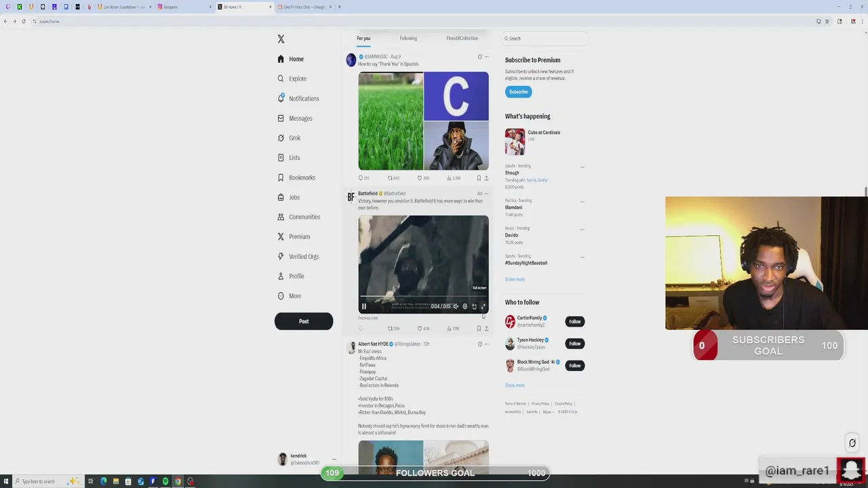
Task: Open the Profile page
Action: [x=291, y=276]
